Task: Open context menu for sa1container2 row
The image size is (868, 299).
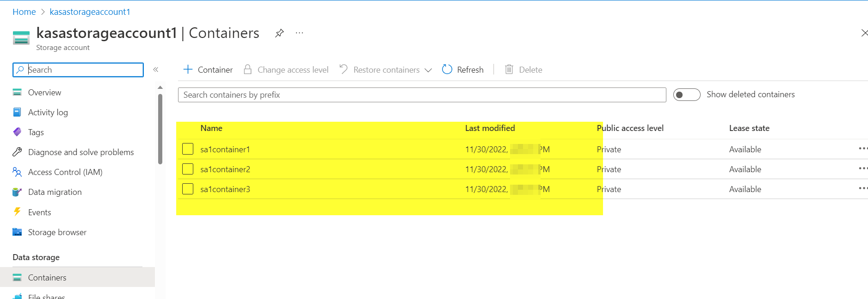Action: point(863,168)
